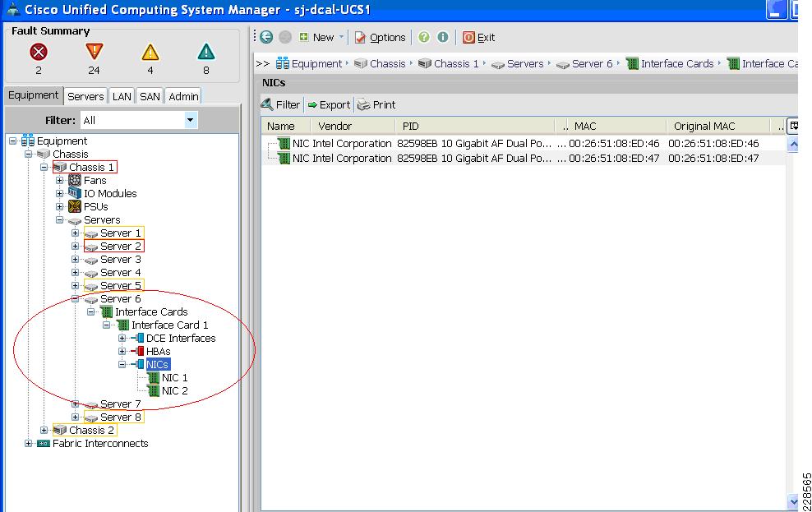This screenshot has height=512, width=812.
Task: Expand the DCE Interfaces node
Action: pos(122,338)
